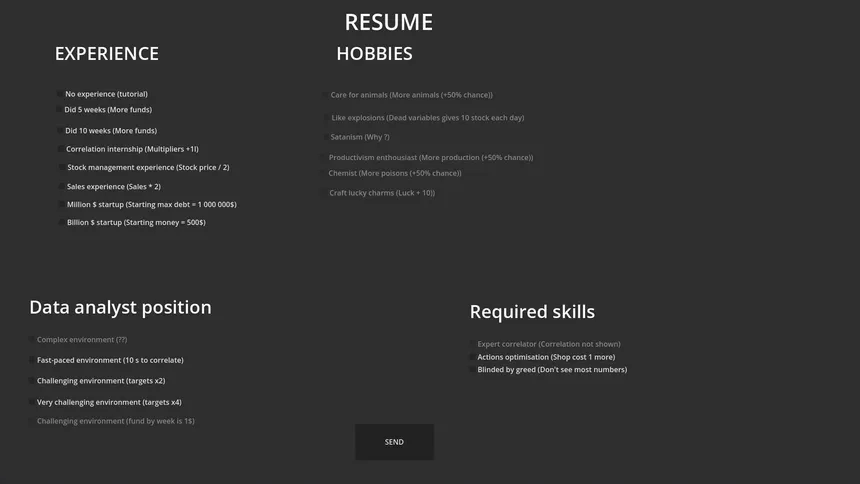Toggle 'Blinded by greed' required skill
This screenshot has height=484, width=860.
[472, 370]
